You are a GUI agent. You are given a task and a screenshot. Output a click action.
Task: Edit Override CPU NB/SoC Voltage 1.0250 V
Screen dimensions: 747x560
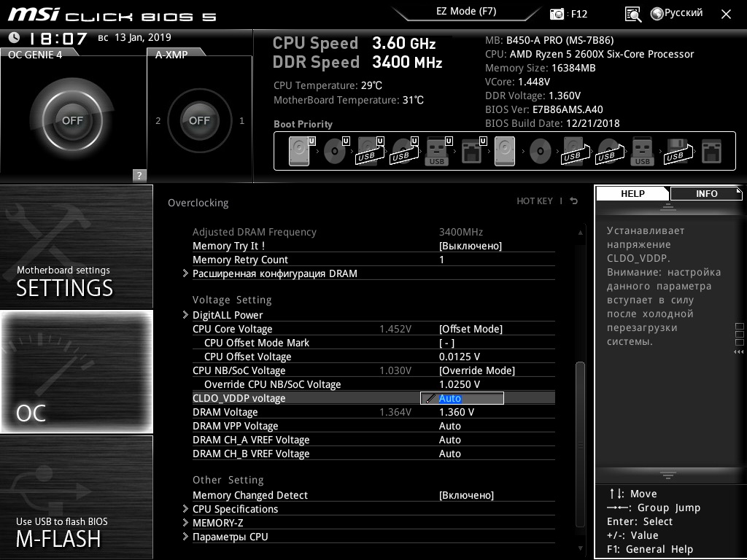coord(460,384)
